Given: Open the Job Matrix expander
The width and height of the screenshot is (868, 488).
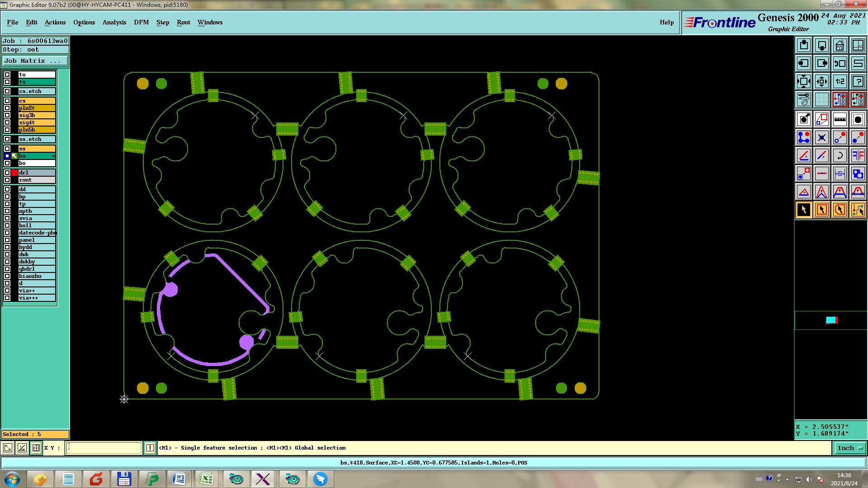Looking at the screenshot, I should click(x=35, y=61).
